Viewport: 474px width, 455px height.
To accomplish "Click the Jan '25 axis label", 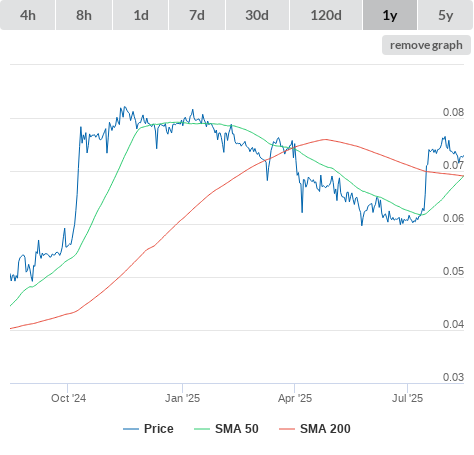I will (182, 398).
